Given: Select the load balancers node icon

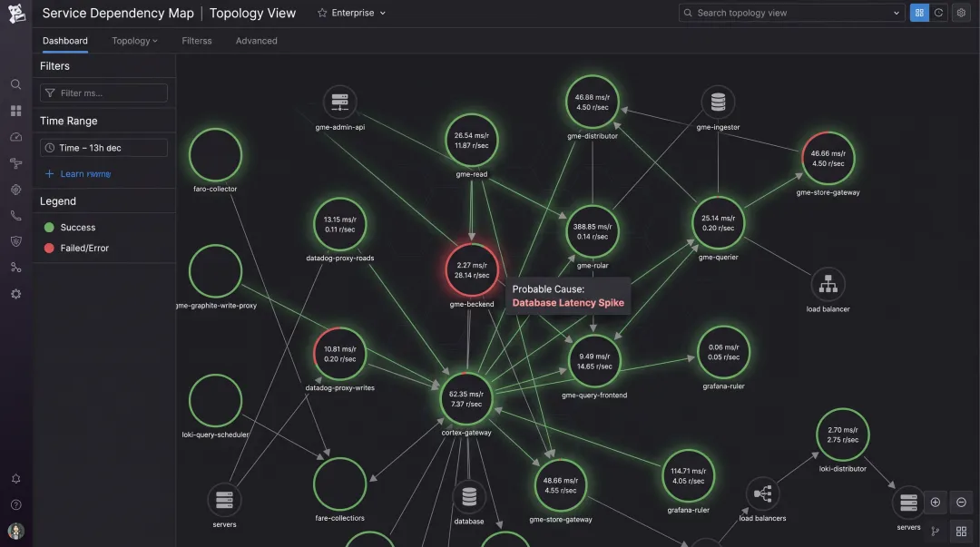Looking at the screenshot, I should 762,493.
